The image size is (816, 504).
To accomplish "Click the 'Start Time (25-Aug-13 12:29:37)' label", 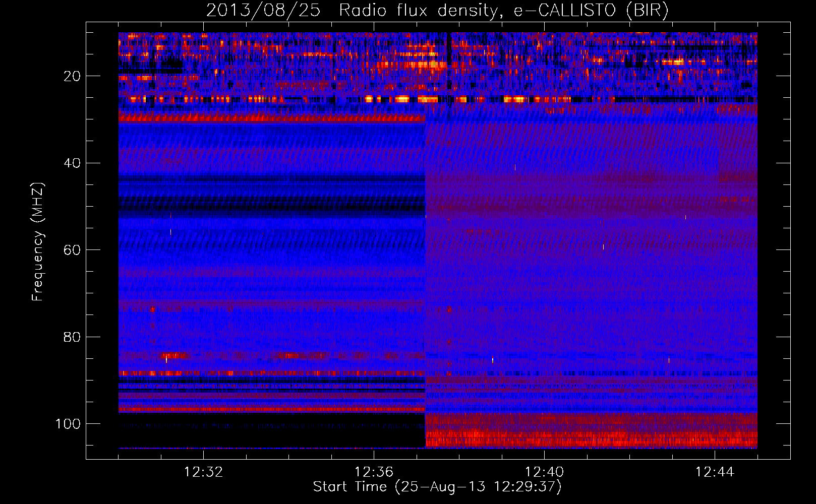I will (437, 487).
